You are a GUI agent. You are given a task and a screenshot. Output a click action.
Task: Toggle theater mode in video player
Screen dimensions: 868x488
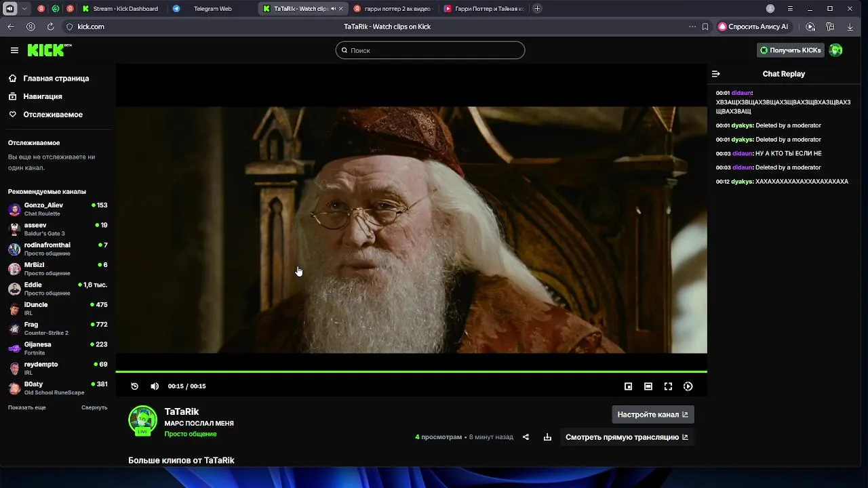(648, 386)
